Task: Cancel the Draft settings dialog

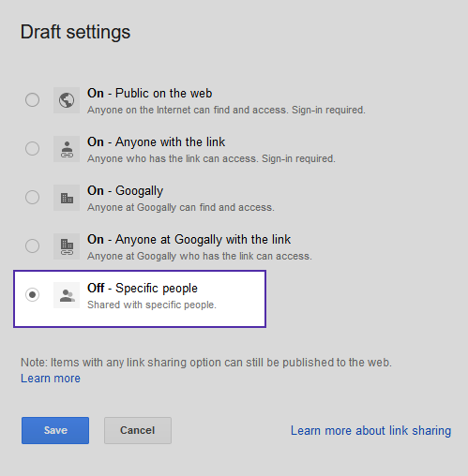Action: (138, 430)
